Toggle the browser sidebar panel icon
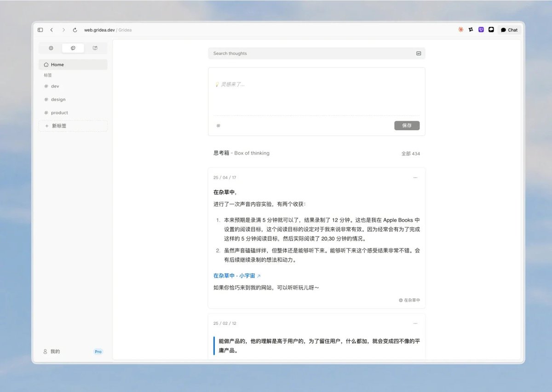This screenshot has height=392, width=552. pyautogui.click(x=40, y=30)
